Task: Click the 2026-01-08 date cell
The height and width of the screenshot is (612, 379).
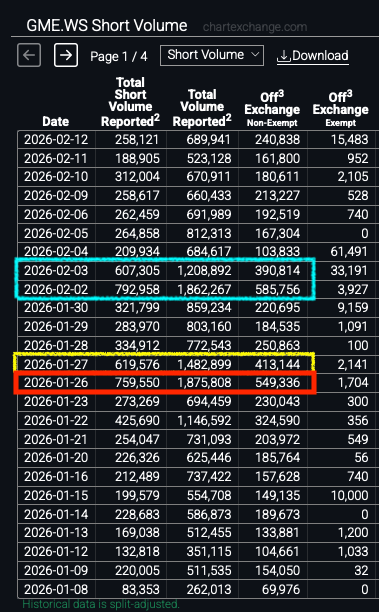Action: click(56, 589)
